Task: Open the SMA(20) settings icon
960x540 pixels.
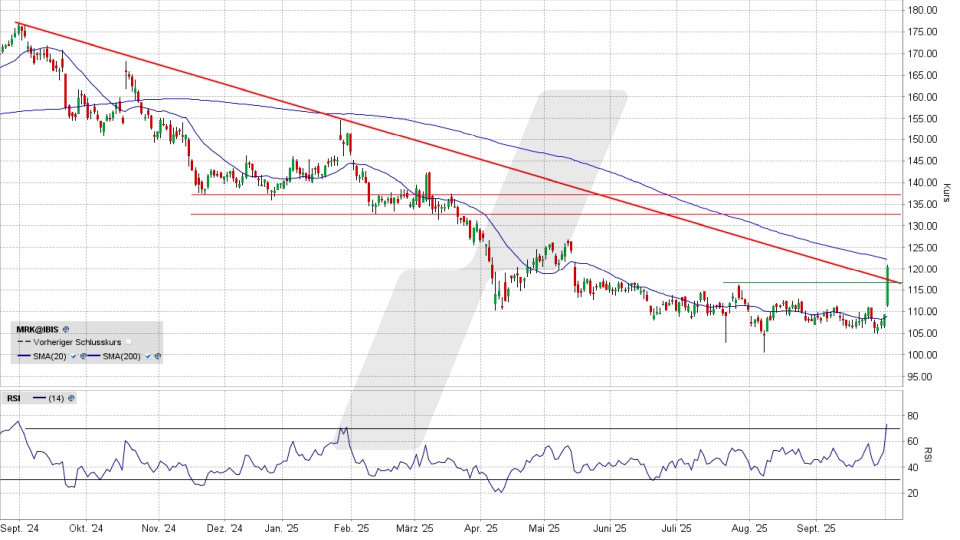Action: coord(83,356)
